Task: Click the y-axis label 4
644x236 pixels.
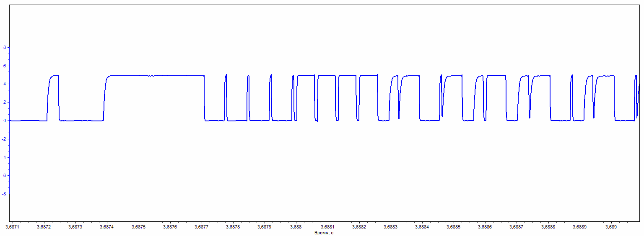Action: click(x=5, y=84)
